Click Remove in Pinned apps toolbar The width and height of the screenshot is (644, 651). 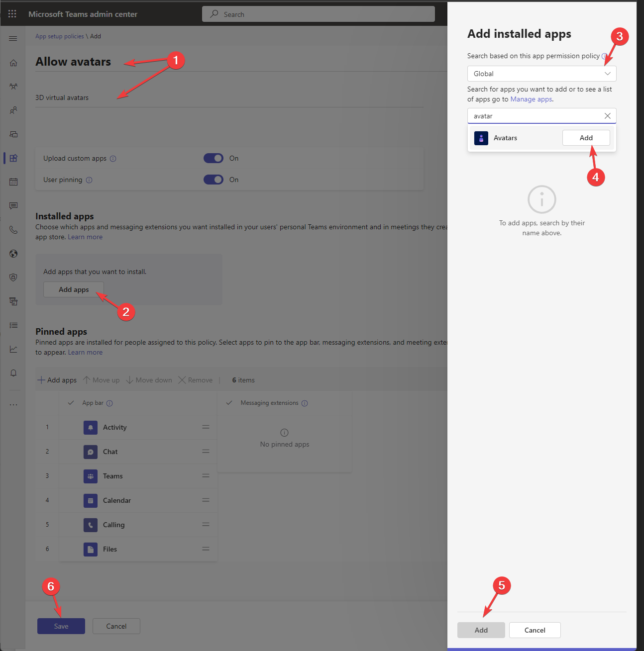196,380
